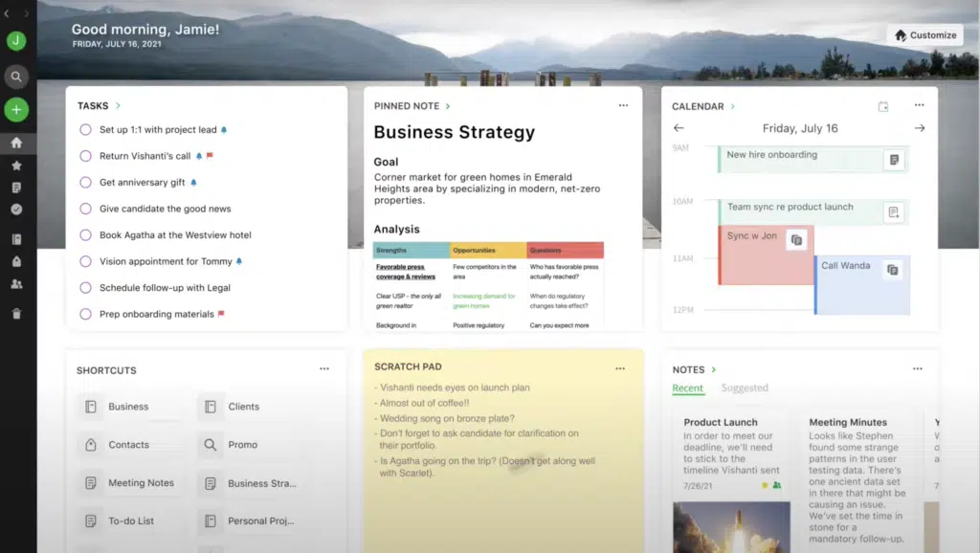Open search from the sidebar magnifier icon

(16, 77)
